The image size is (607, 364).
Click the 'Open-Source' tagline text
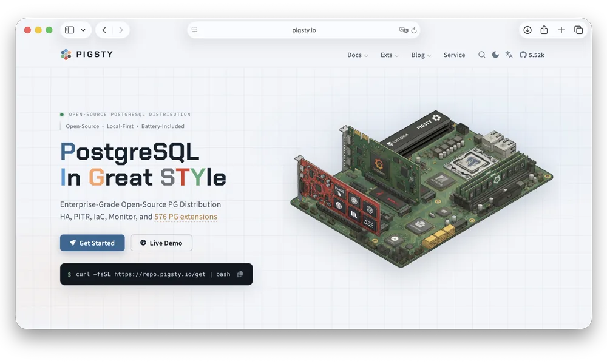[83, 126]
